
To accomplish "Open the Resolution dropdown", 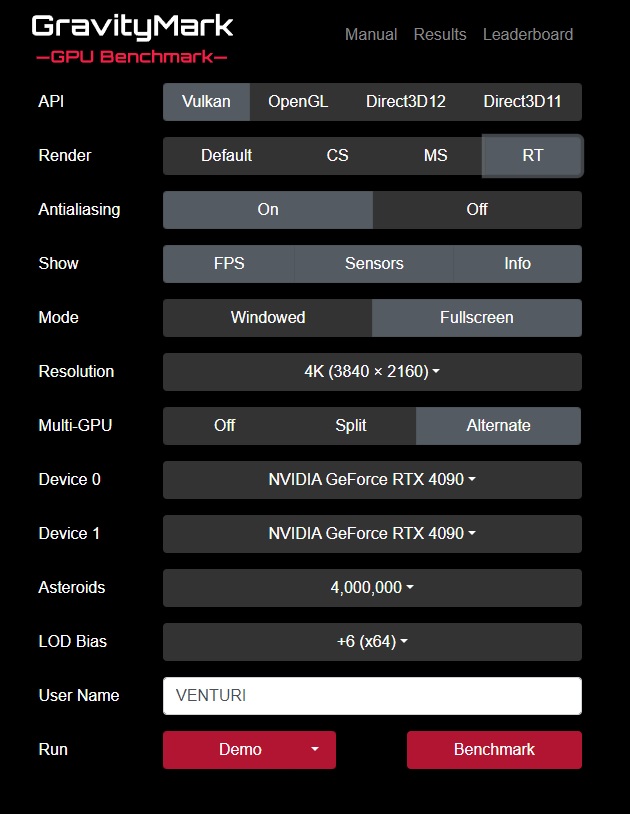I will (x=372, y=371).
